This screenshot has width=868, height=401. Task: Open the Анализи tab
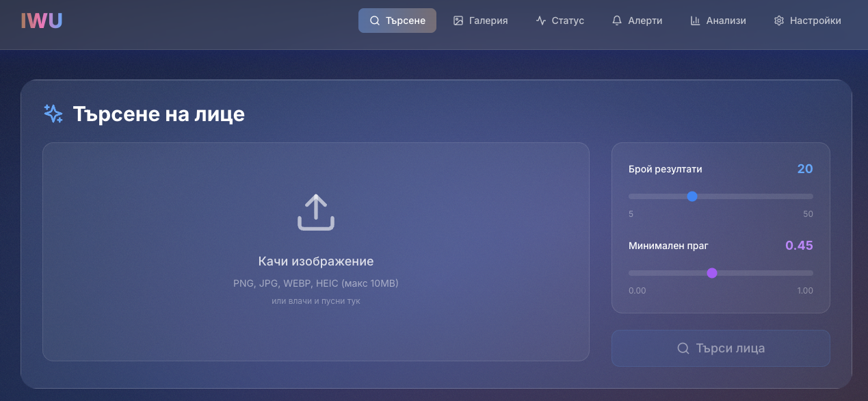[x=726, y=21]
